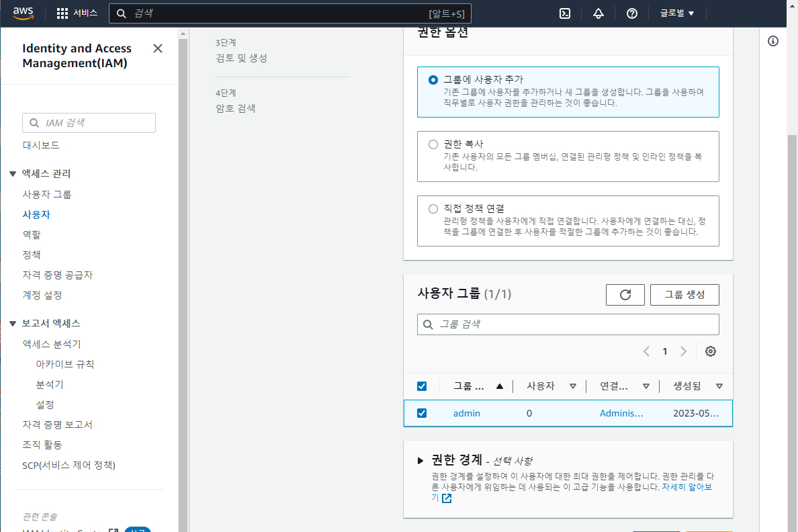Go to the next page of groups
This screenshot has width=798, height=532.
pyautogui.click(x=684, y=351)
